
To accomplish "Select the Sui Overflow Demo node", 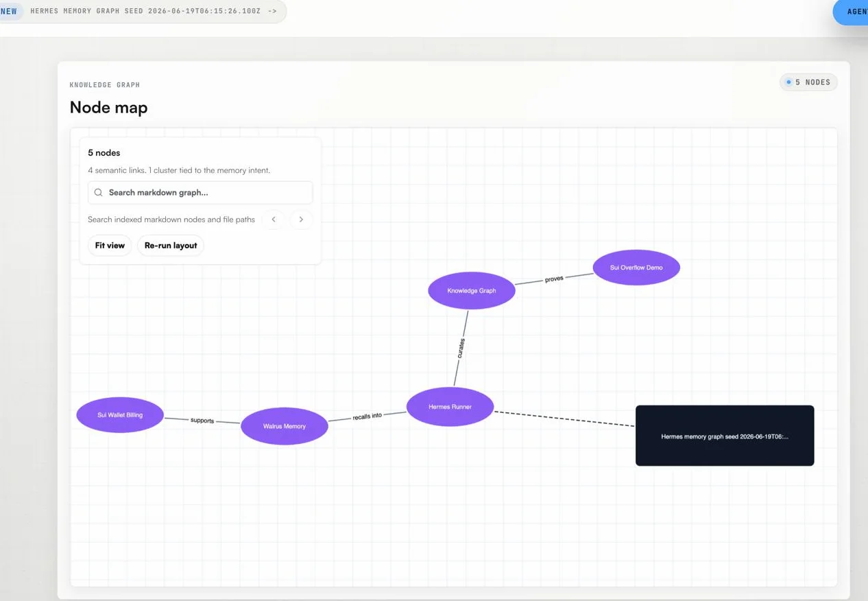I will pyautogui.click(x=636, y=268).
